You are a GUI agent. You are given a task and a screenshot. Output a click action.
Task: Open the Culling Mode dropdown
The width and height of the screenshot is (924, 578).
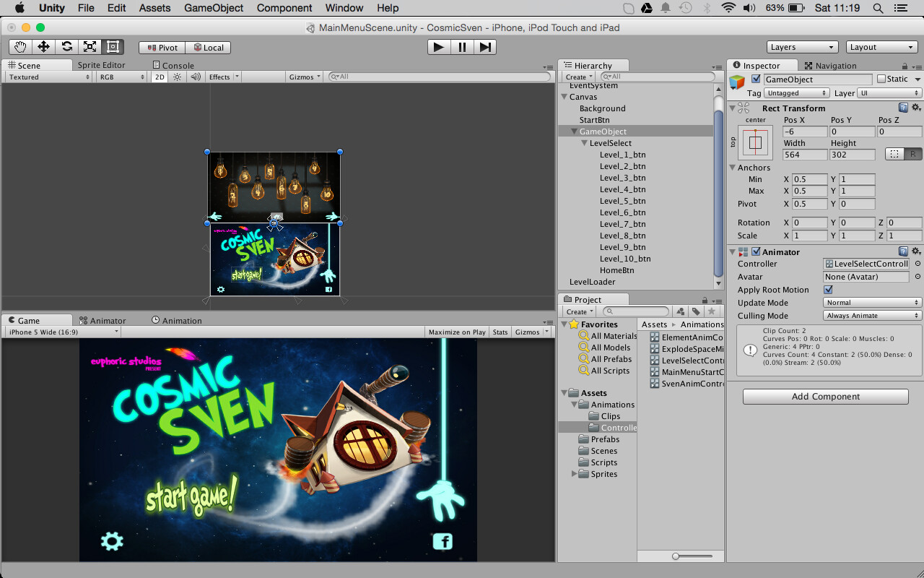point(871,315)
